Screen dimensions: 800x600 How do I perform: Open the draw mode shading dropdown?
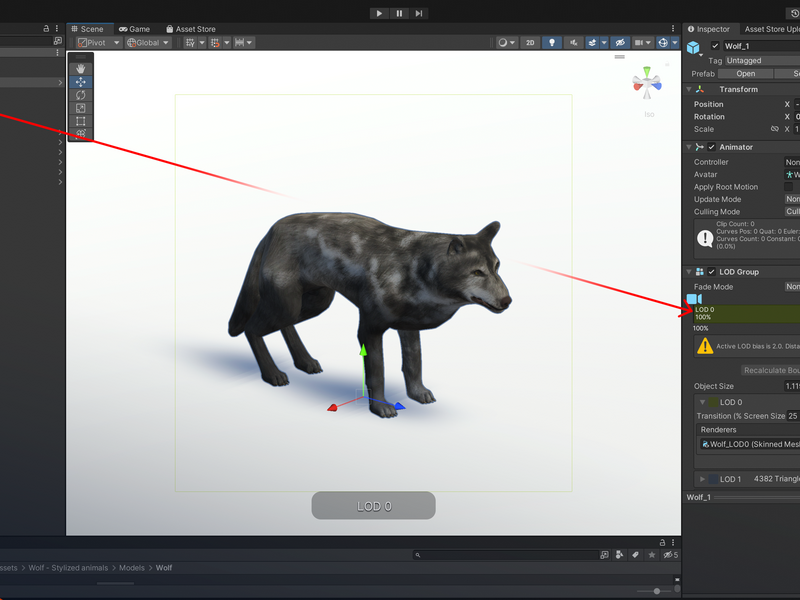pos(507,43)
